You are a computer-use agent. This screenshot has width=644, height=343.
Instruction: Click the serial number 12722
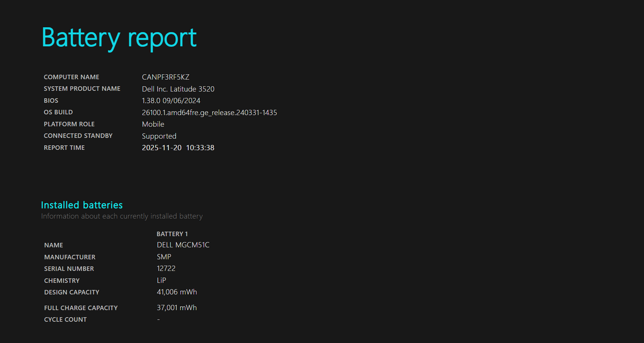coord(166,269)
